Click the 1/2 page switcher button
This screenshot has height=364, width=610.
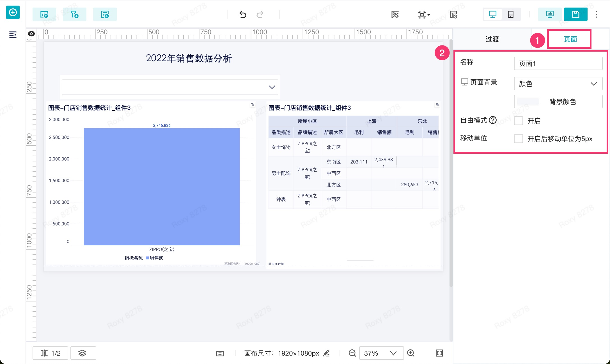pyautogui.click(x=51, y=353)
